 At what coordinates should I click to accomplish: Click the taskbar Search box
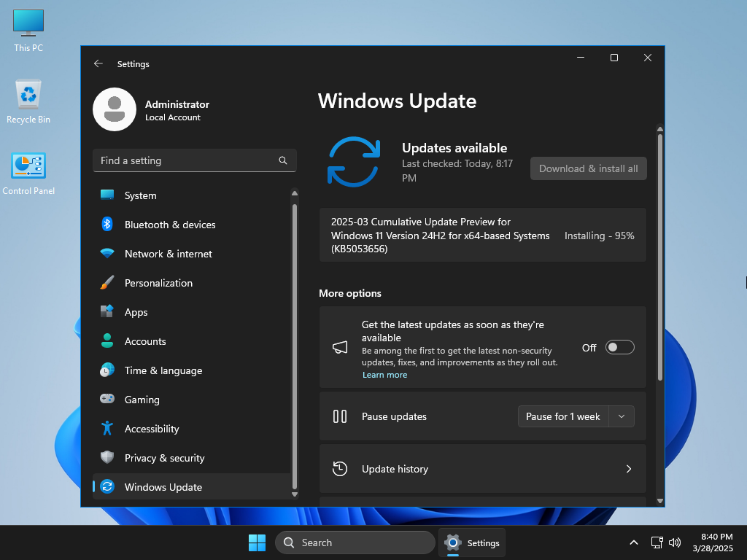click(x=355, y=542)
